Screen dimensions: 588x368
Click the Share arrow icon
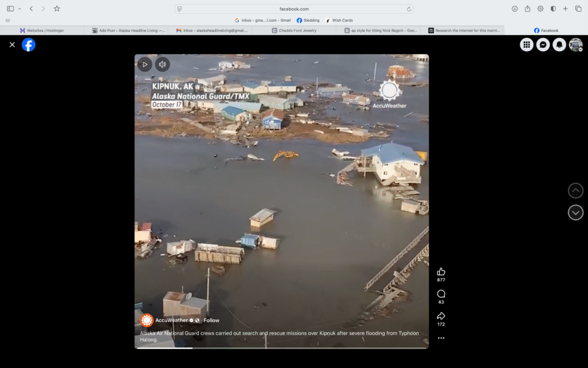coord(441,316)
